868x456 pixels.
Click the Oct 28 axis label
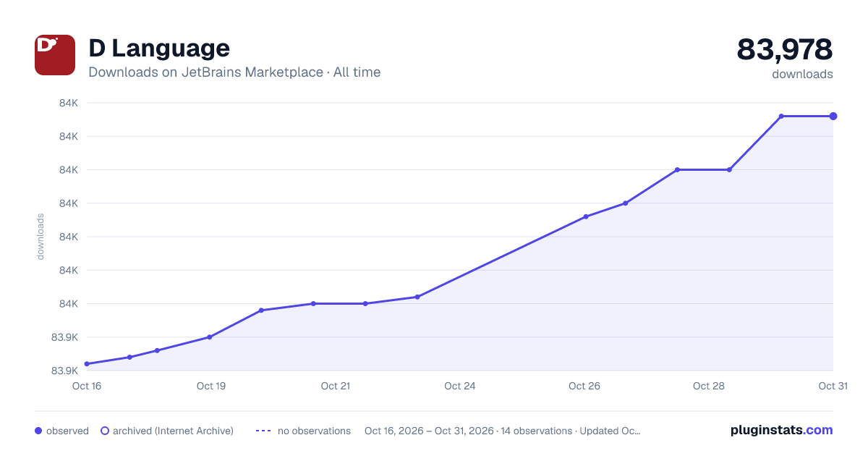coord(709,386)
